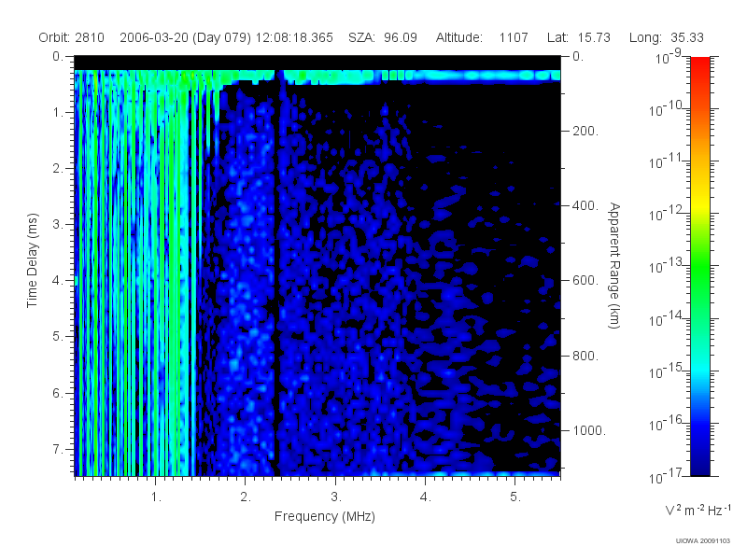Click the 'Lat: 15.73' value
Image resolution: width=747 pixels, height=560 pixels.
[x=578, y=37]
